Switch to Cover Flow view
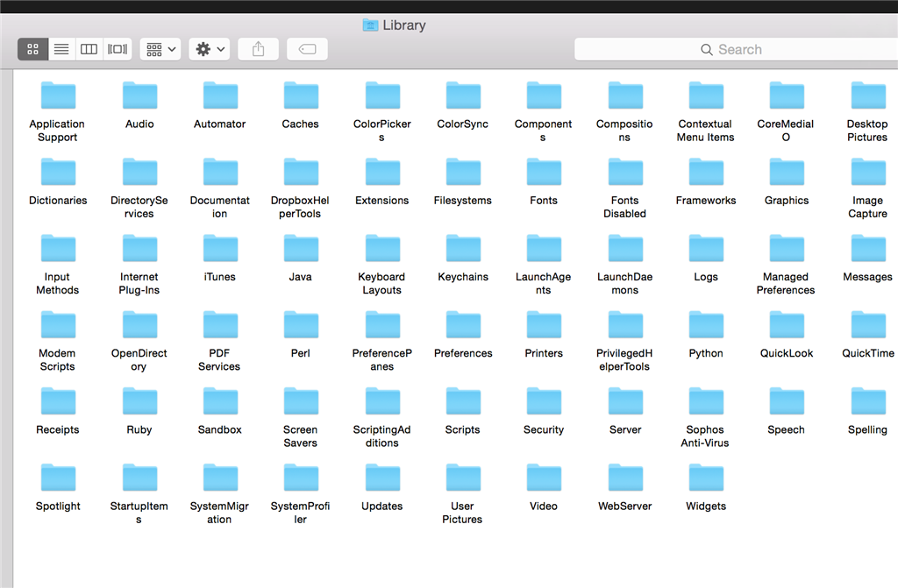 (x=118, y=49)
